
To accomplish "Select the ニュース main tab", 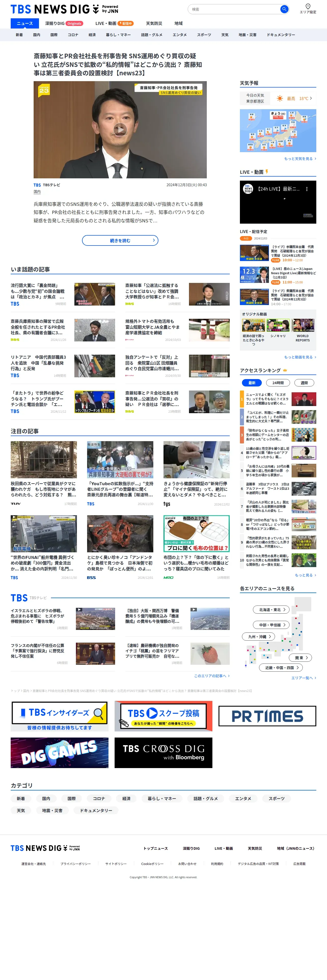I will tap(25, 24).
